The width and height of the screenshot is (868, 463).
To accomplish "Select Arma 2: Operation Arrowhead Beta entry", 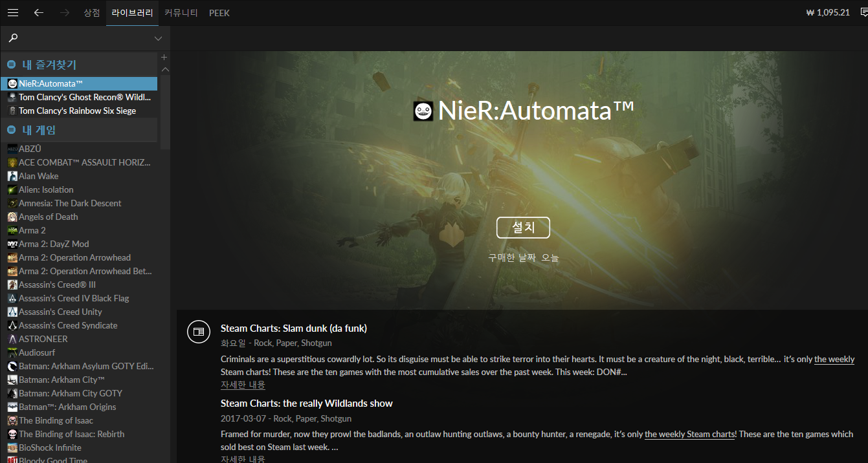I will pos(79,271).
